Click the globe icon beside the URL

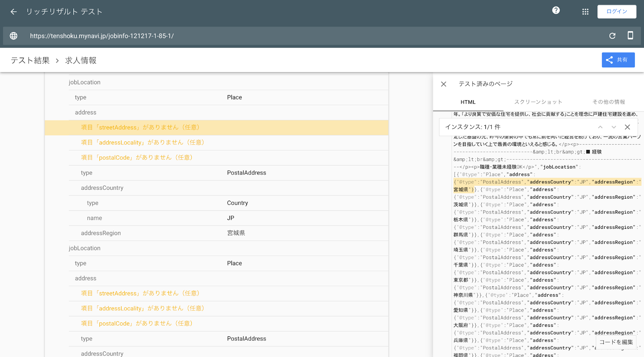14,36
